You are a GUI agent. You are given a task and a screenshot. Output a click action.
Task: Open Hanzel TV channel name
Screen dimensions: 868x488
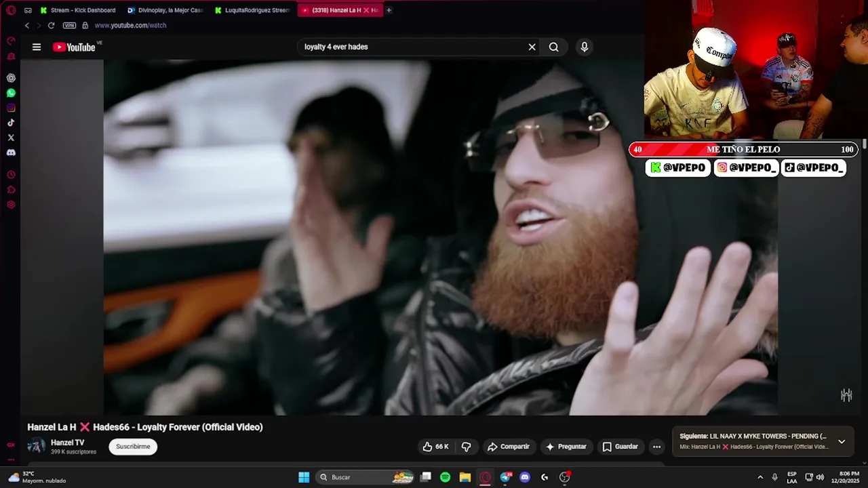[67, 443]
